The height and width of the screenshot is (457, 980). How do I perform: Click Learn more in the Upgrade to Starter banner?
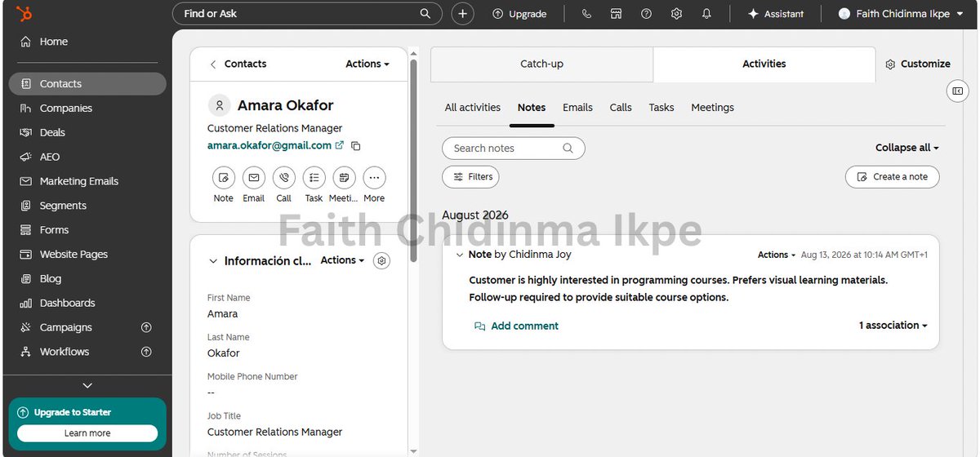(87, 433)
